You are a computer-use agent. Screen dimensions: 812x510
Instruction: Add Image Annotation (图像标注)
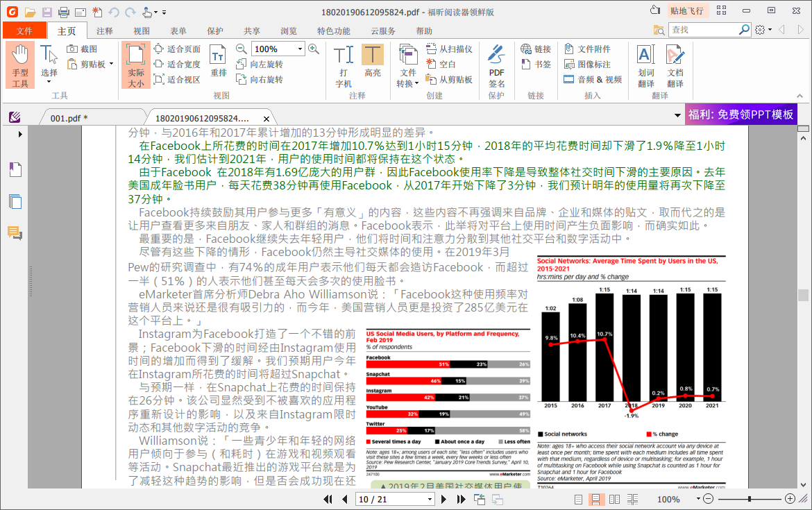(587, 65)
